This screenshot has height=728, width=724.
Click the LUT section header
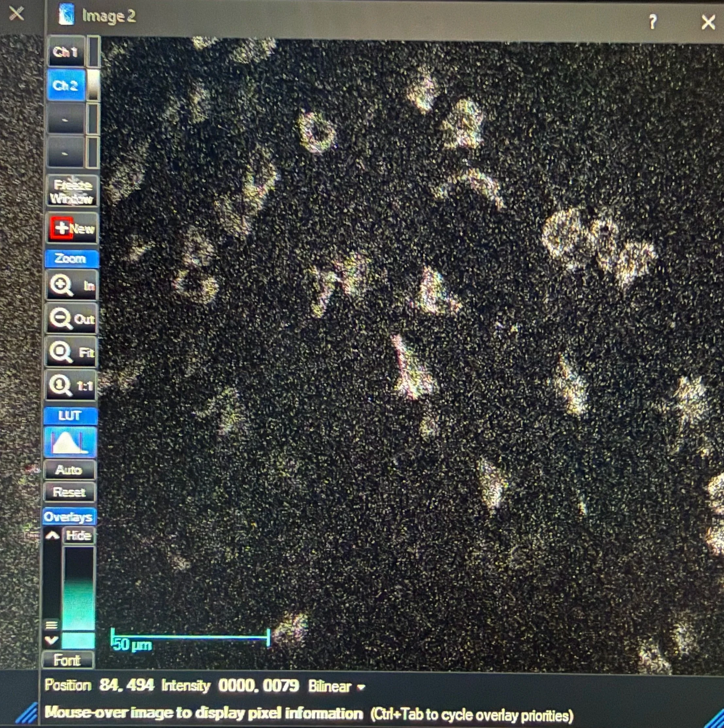point(70,416)
